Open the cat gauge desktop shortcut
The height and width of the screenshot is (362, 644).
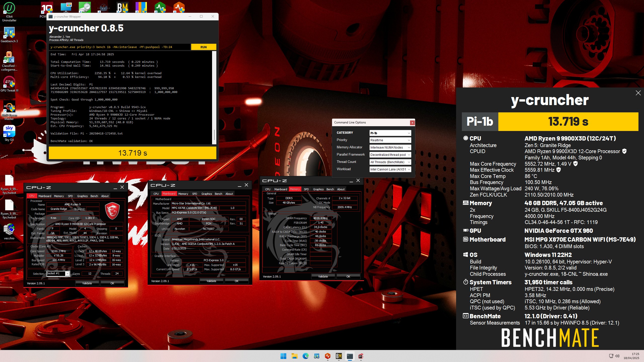pyautogui.click(x=104, y=7)
